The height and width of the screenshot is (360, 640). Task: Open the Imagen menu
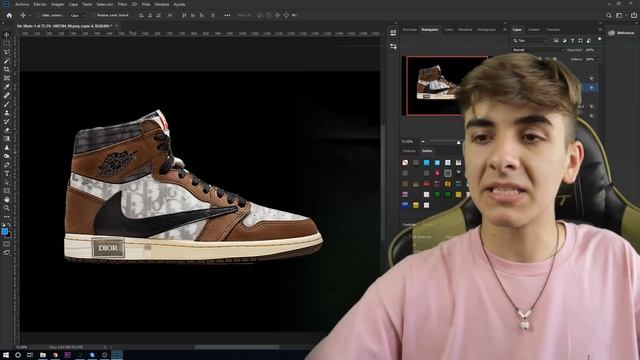point(57,4)
